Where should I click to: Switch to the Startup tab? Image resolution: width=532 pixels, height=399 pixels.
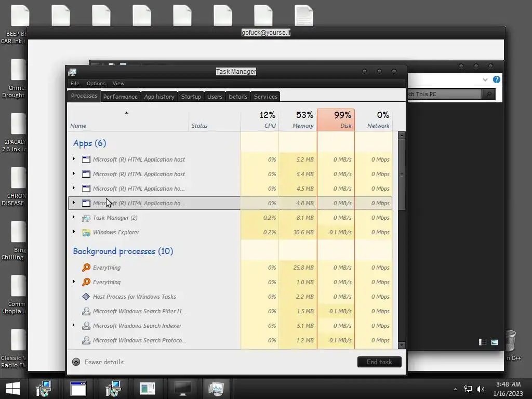191,97
